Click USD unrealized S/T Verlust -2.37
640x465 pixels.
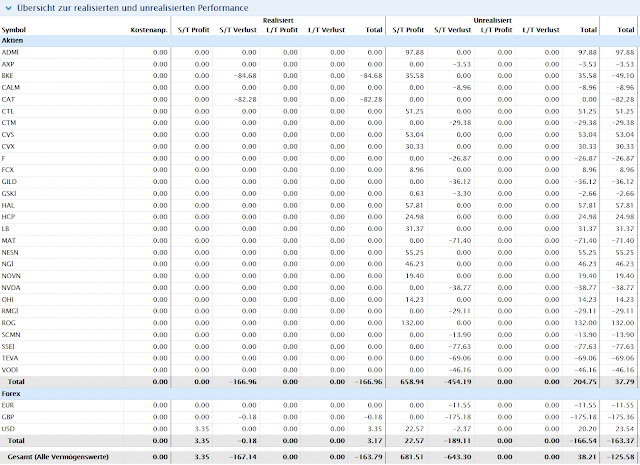pyautogui.click(x=462, y=429)
